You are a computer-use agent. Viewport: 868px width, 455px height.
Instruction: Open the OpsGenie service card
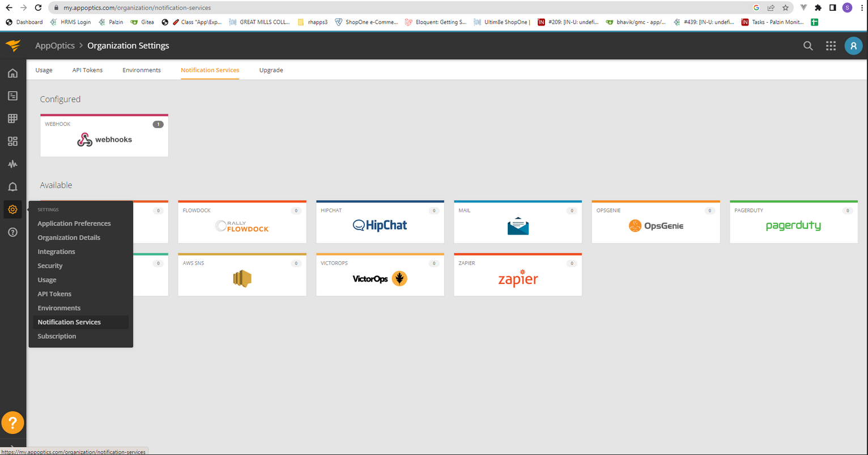(656, 222)
